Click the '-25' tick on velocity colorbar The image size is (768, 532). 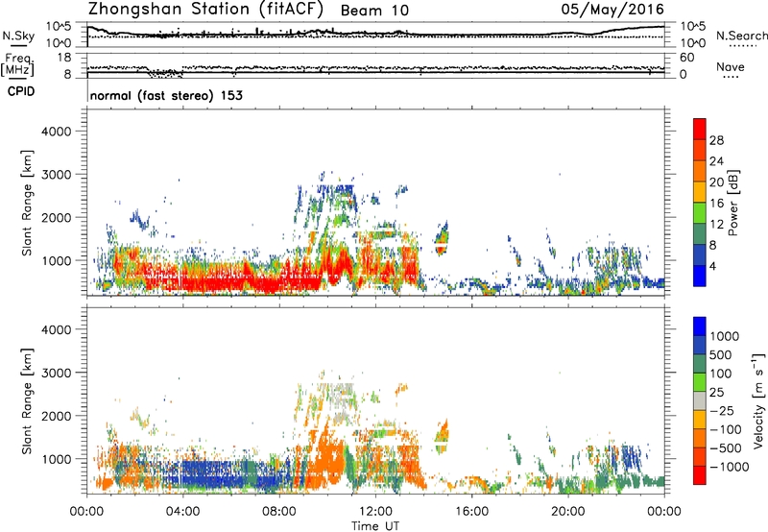pyautogui.click(x=721, y=410)
